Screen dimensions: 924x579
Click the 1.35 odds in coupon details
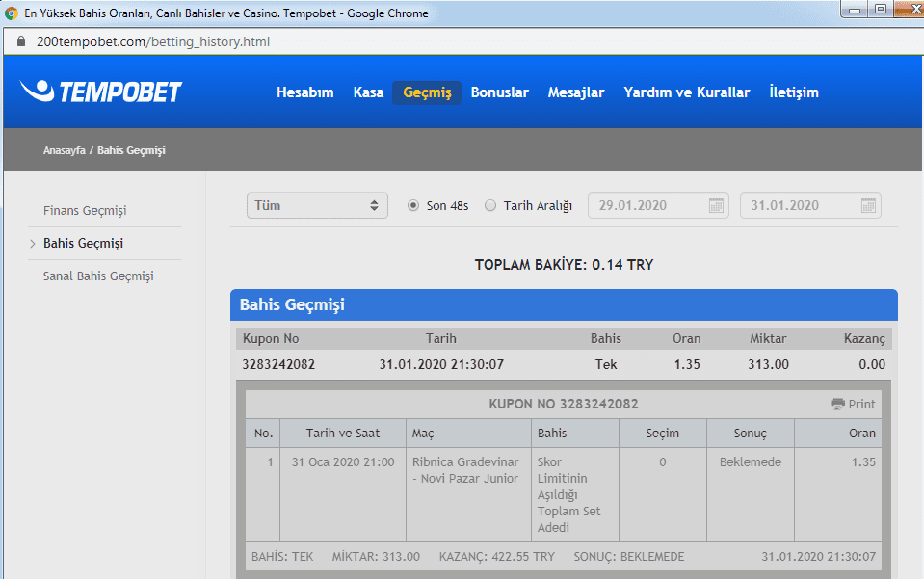pyautogui.click(x=863, y=462)
